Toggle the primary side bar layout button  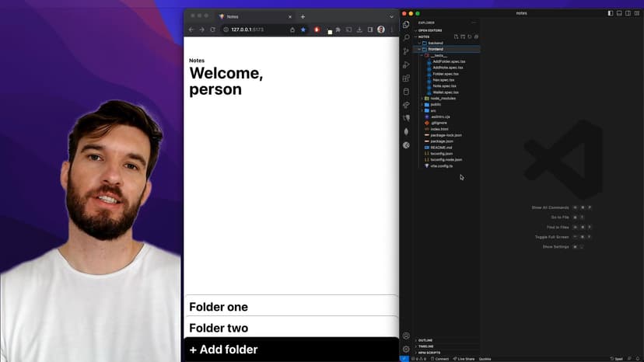[x=611, y=13]
